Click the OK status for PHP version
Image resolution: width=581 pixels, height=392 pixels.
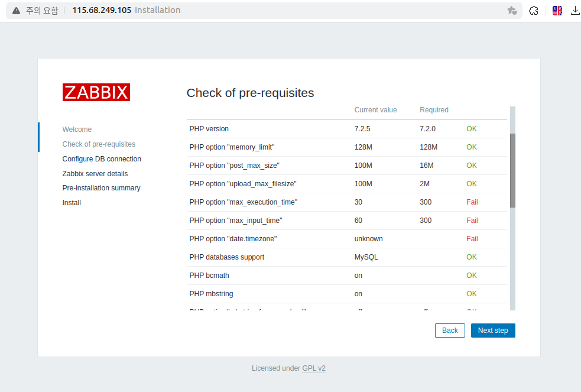pyautogui.click(x=472, y=128)
